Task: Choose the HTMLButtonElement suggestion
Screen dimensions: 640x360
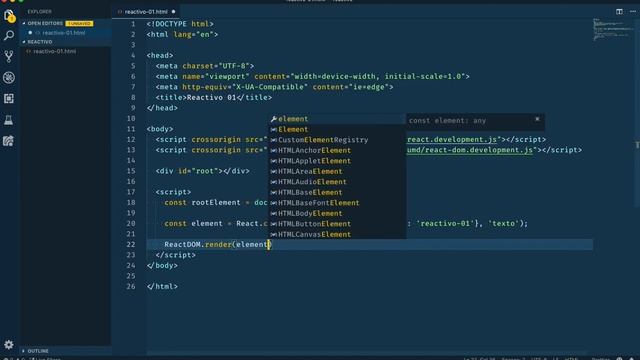Action: tap(337, 224)
